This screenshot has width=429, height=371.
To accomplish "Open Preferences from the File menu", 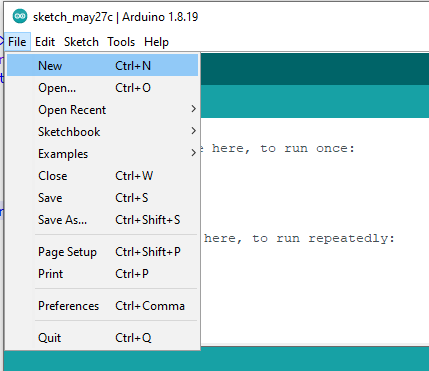I will (103, 306).
